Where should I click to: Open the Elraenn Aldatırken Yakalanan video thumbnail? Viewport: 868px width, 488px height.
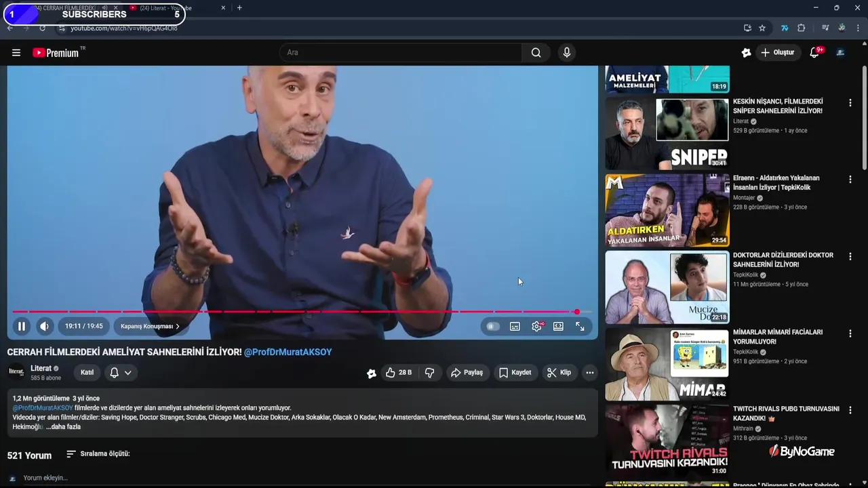pyautogui.click(x=667, y=210)
